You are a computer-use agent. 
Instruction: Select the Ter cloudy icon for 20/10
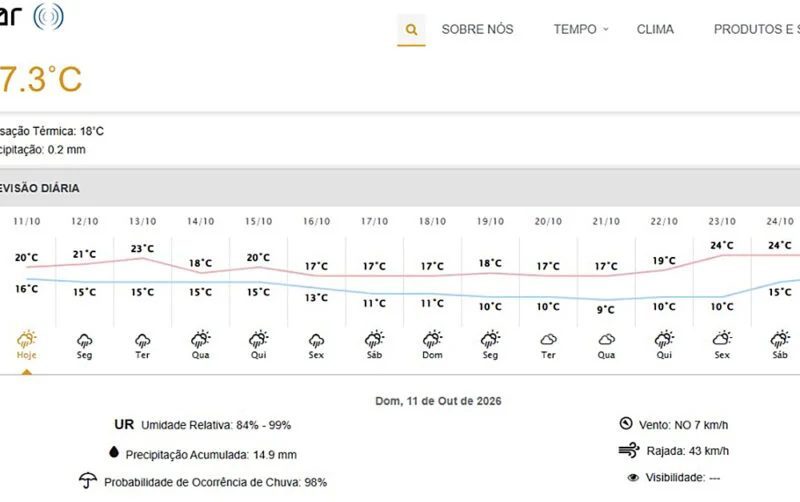(548, 339)
